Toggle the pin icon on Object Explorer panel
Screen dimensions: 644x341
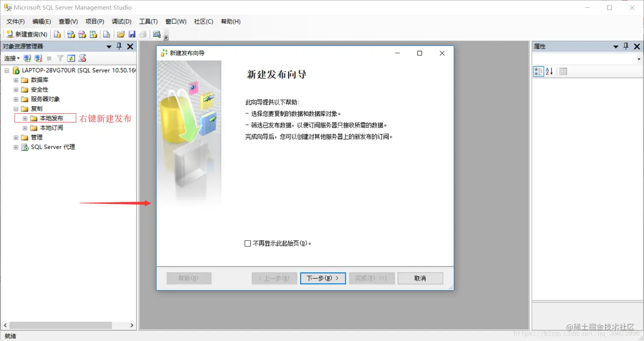pyautogui.click(x=119, y=46)
